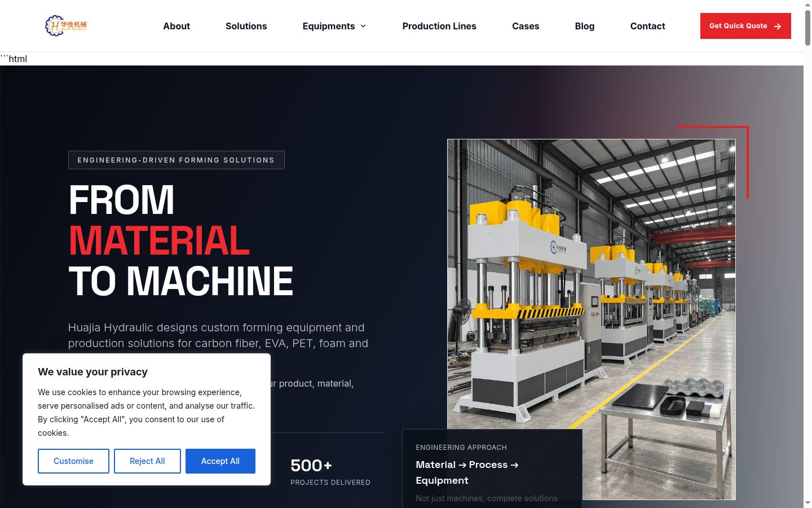Screen dimensions: 812x508
Task: Click the 'Material → Process → Equipment' card title
Action: 467,472
